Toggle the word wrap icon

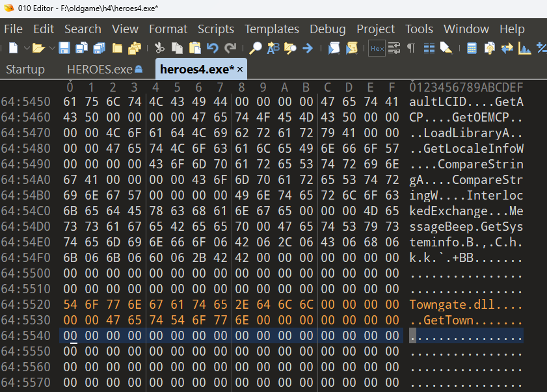coord(394,47)
